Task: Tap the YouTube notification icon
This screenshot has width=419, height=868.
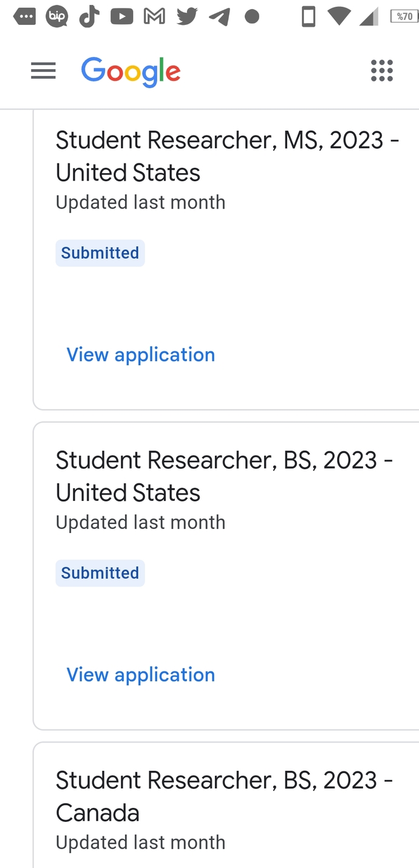Action: (x=122, y=16)
